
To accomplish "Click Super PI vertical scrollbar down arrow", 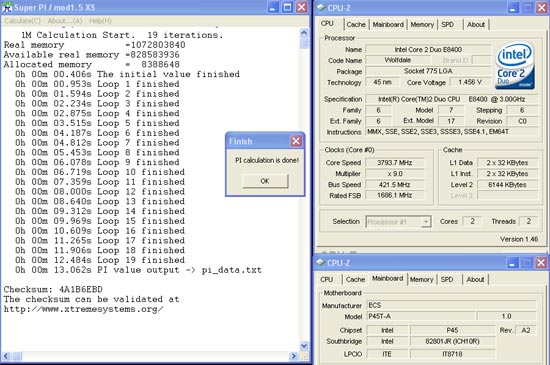I will [304, 346].
